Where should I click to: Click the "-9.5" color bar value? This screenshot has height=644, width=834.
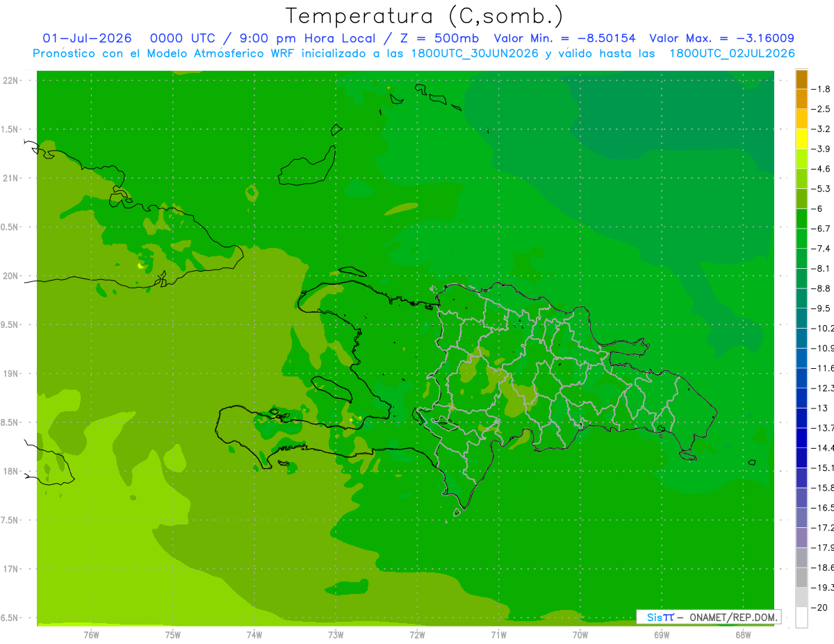point(821,308)
